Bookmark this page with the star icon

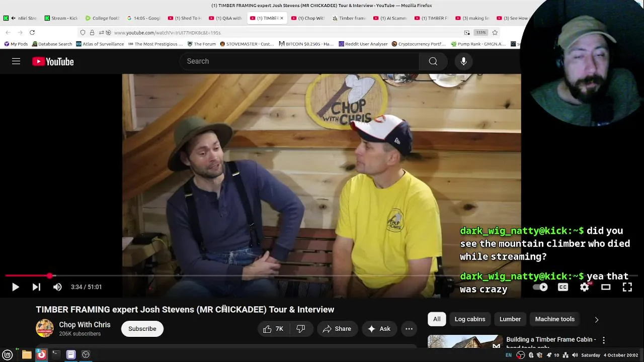point(495,33)
